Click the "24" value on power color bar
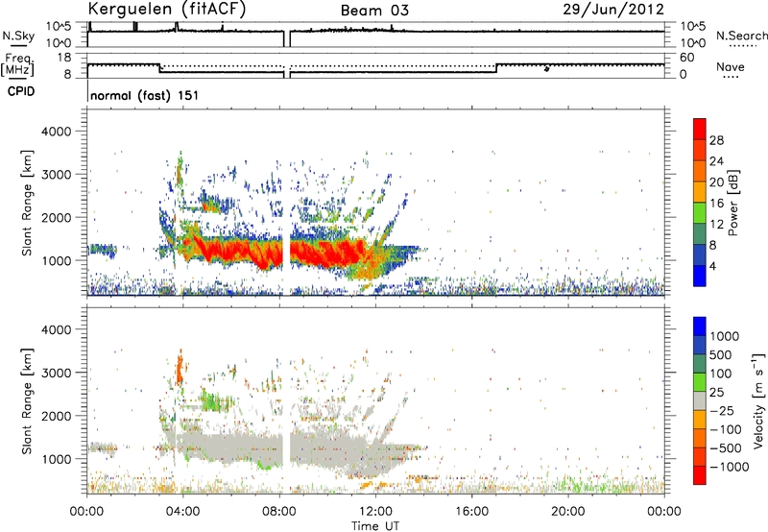Image resolution: width=768 pixels, height=532 pixels. click(716, 161)
